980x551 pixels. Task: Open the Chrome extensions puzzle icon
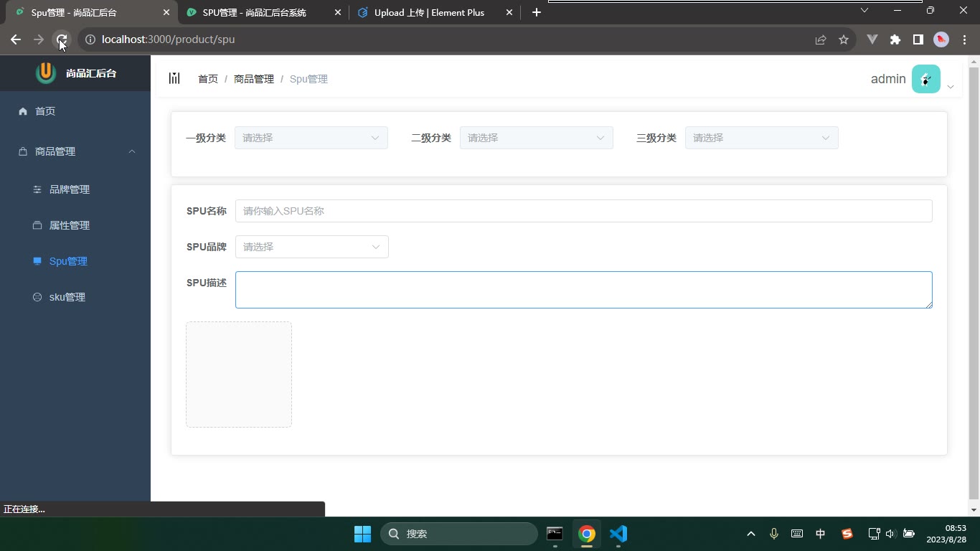pyautogui.click(x=895, y=39)
